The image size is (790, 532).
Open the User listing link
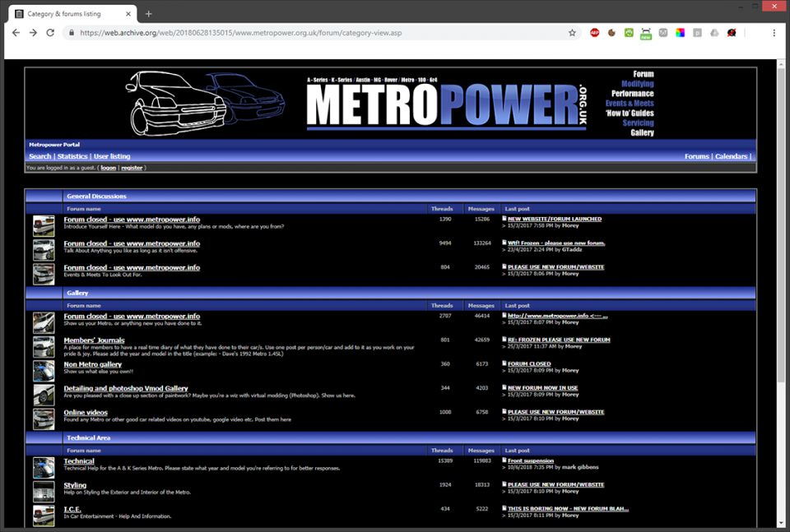(112, 156)
